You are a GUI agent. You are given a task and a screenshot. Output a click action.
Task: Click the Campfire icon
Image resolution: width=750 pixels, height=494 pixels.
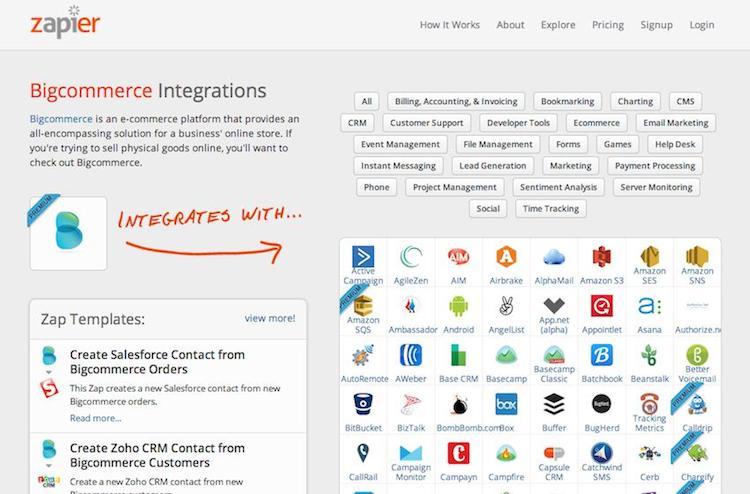(x=506, y=454)
